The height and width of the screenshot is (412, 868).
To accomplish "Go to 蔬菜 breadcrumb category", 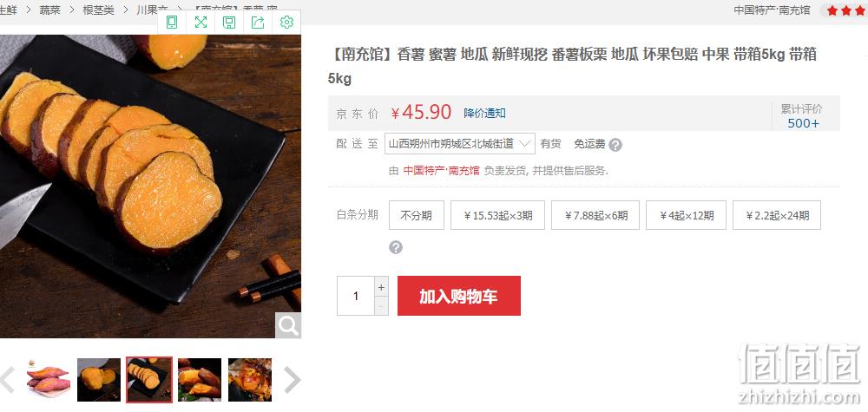I will pos(49,10).
